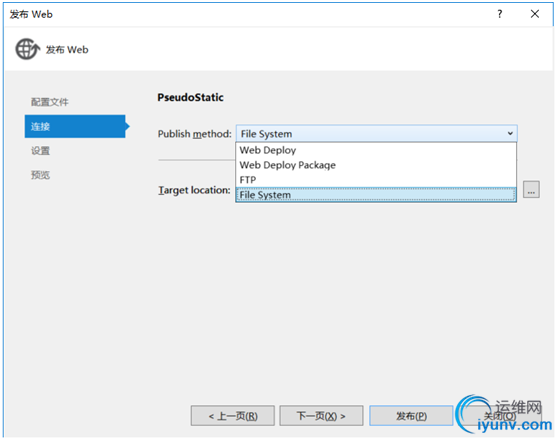558x441 pixels.
Task: Go to the 设置 step
Action: (40, 151)
